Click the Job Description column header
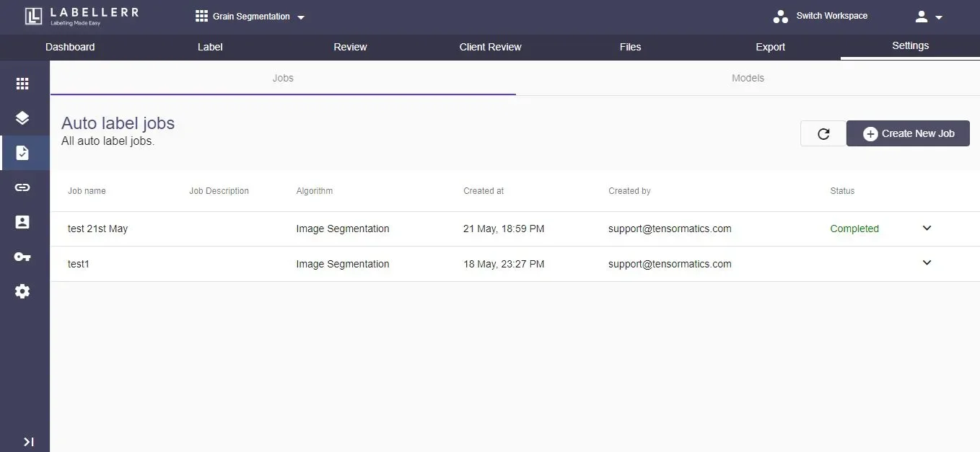 pyautogui.click(x=219, y=191)
